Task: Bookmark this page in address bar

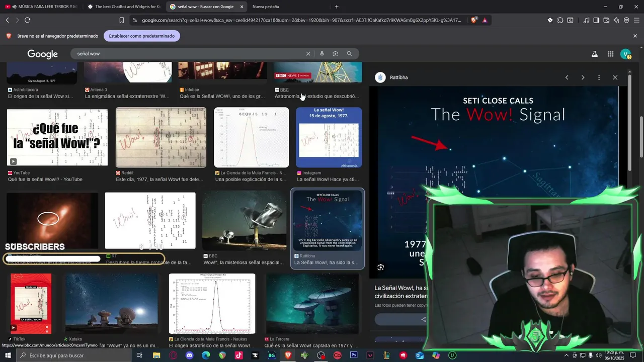Action: pos(122,20)
